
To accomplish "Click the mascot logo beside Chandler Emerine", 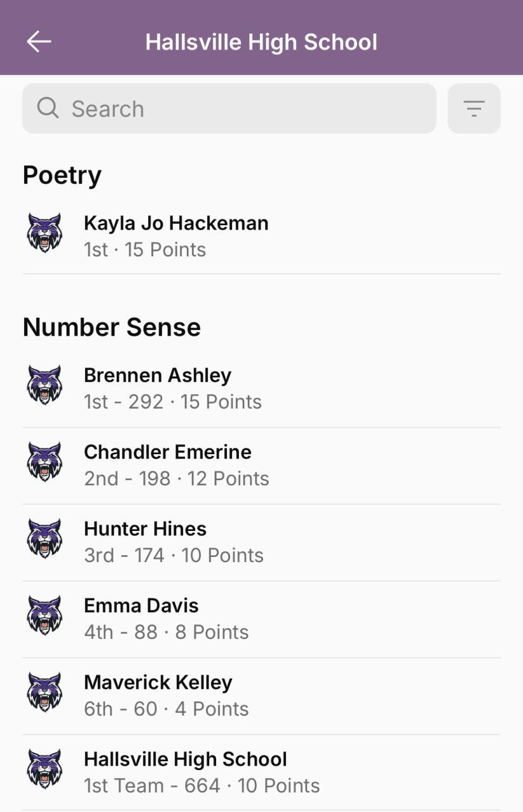I will click(x=44, y=462).
